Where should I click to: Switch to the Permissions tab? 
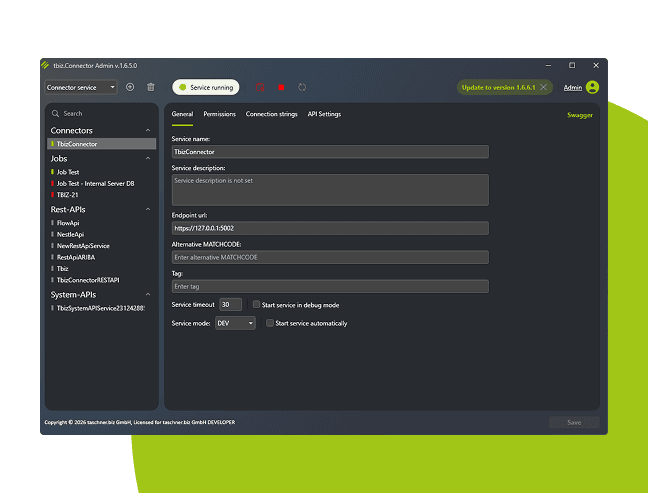(x=219, y=114)
